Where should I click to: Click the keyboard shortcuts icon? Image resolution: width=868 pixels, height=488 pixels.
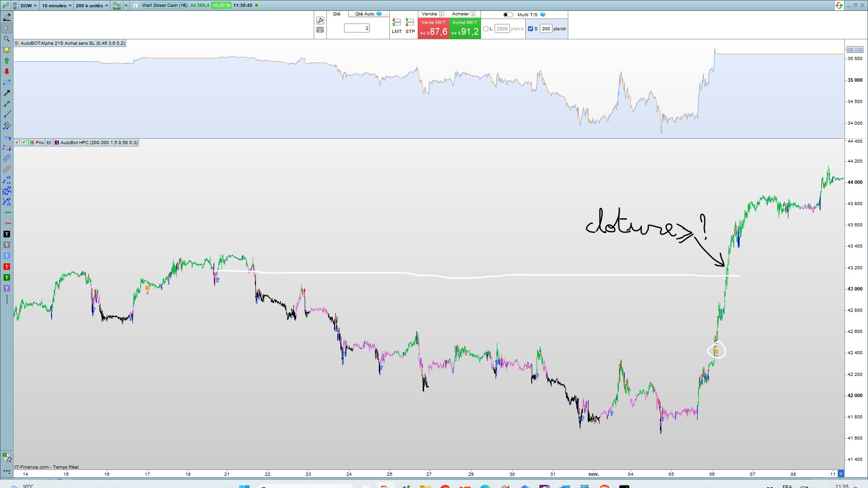320,30
